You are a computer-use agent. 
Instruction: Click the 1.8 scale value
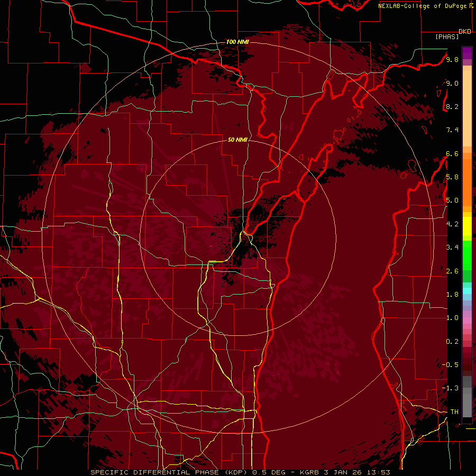pyautogui.click(x=452, y=294)
